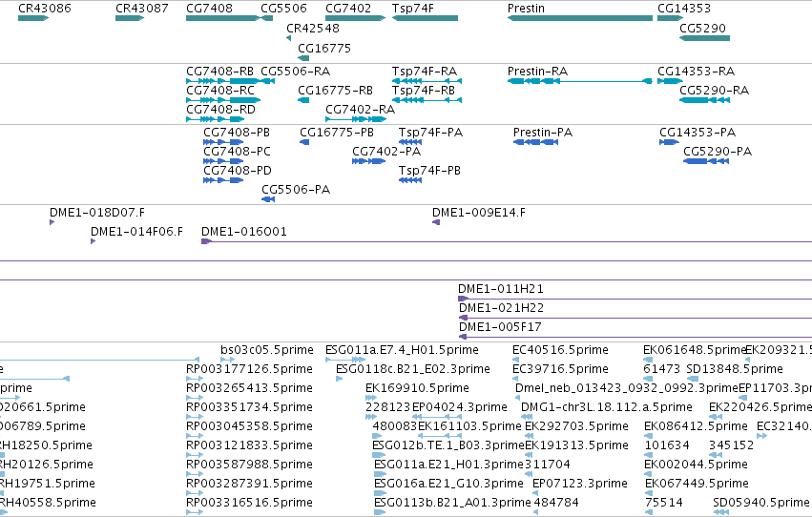Viewport: 812px width, 517px height.
Task: Click EST RP003287391.5prime
Action: click(195, 493)
